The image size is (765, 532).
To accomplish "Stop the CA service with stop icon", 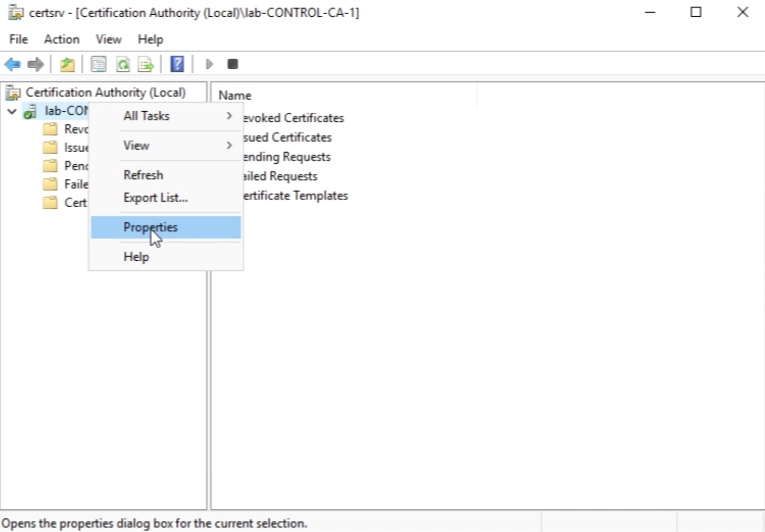I will point(232,65).
